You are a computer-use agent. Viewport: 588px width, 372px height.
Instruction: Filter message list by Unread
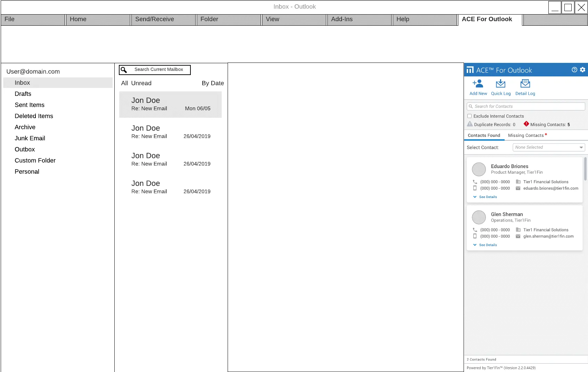[141, 83]
